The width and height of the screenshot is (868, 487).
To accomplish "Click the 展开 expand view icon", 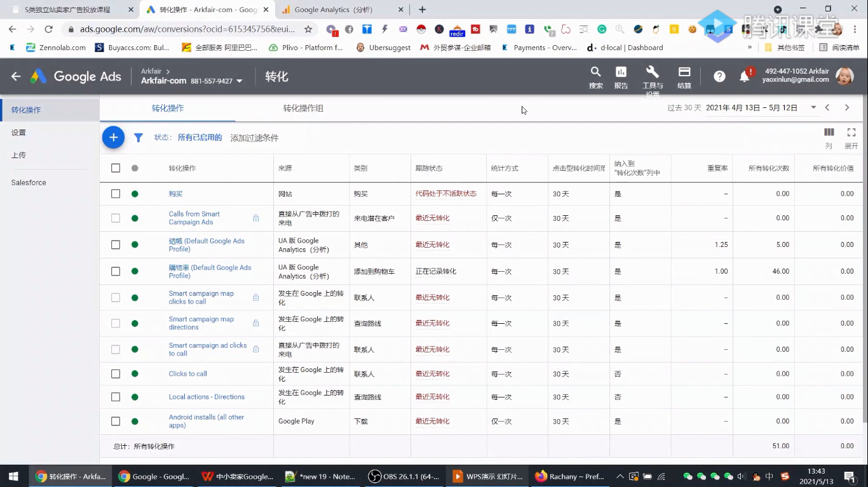I will (851, 132).
